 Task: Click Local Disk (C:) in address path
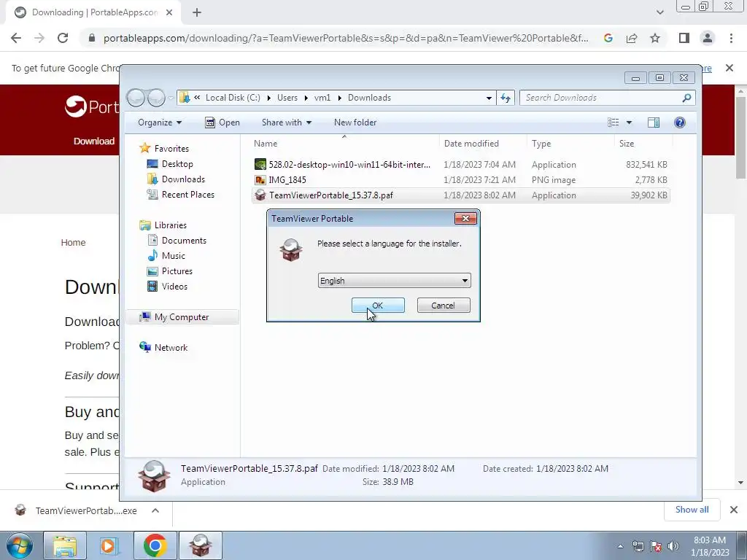pyautogui.click(x=233, y=98)
